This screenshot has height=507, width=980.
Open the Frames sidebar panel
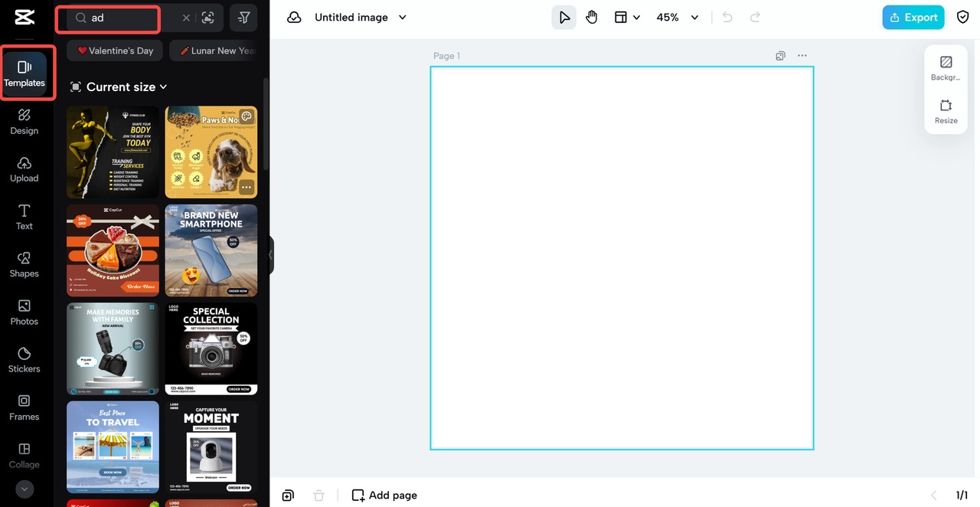(24, 407)
